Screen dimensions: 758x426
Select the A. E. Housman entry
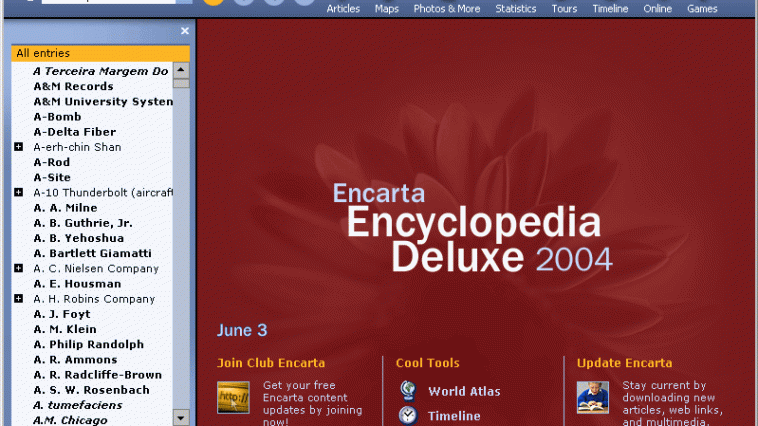(x=77, y=284)
